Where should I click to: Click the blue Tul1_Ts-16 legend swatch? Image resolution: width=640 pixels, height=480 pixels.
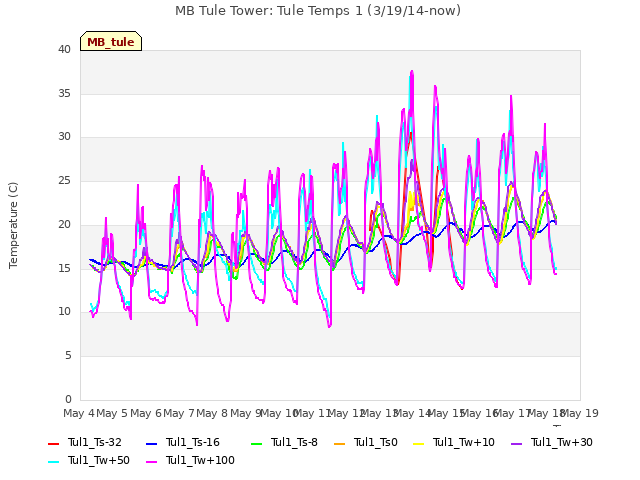[x=151, y=443]
